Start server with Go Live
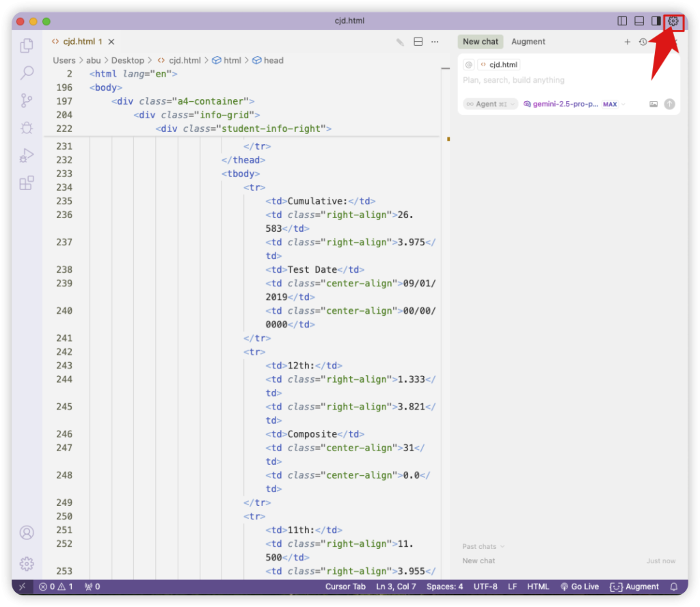Viewport: 700px width, 607px height. pos(580,586)
